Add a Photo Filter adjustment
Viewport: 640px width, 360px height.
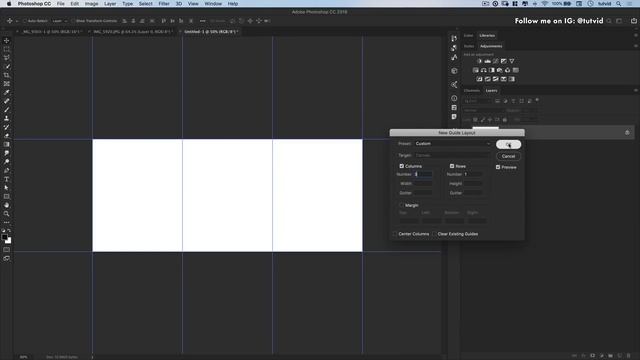[x=500, y=70]
